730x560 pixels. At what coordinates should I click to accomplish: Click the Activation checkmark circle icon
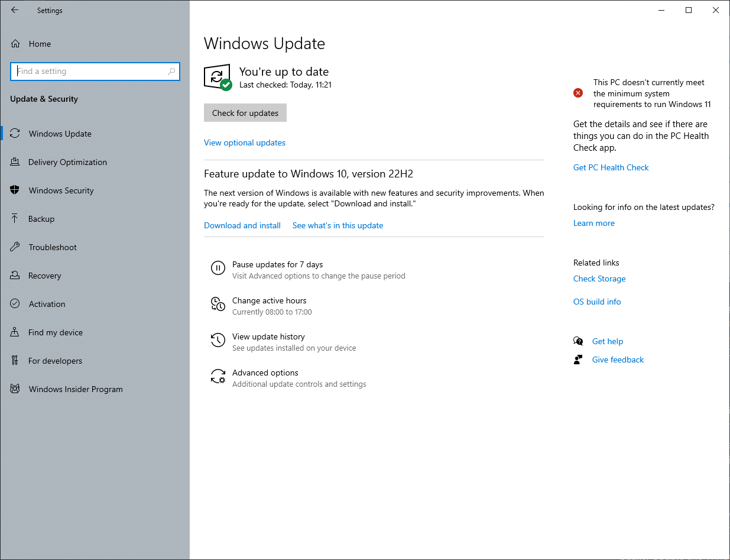[15, 304]
